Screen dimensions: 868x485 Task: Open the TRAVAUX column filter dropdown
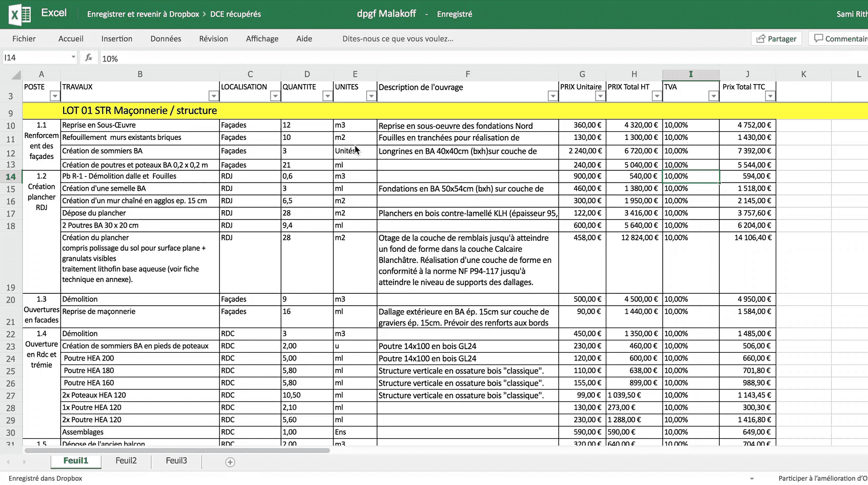tap(213, 96)
